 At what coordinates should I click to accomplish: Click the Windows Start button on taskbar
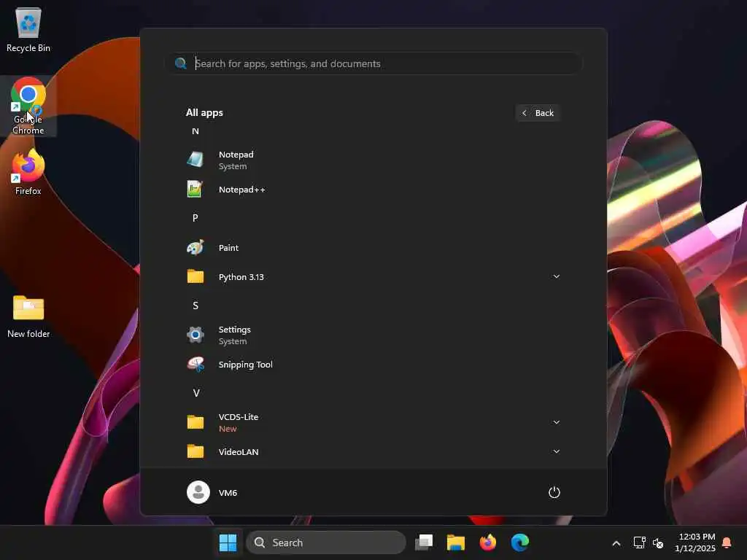(228, 542)
